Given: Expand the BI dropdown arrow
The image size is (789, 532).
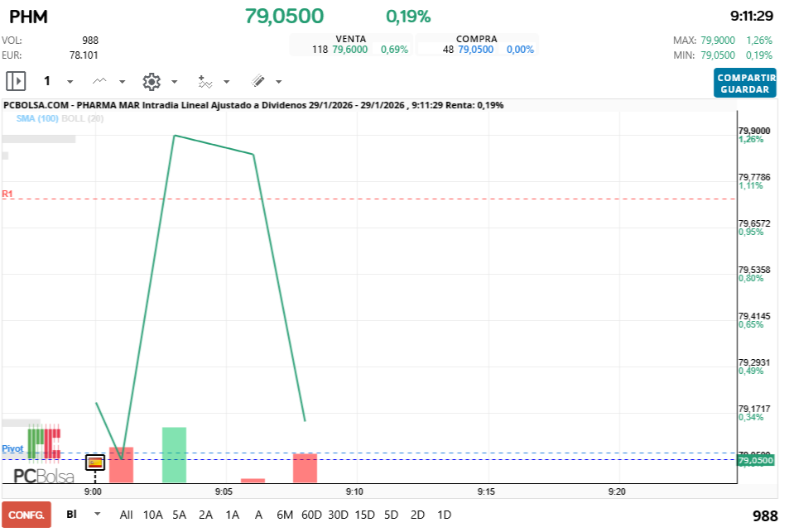Looking at the screenshot, I should pos(98,514).
